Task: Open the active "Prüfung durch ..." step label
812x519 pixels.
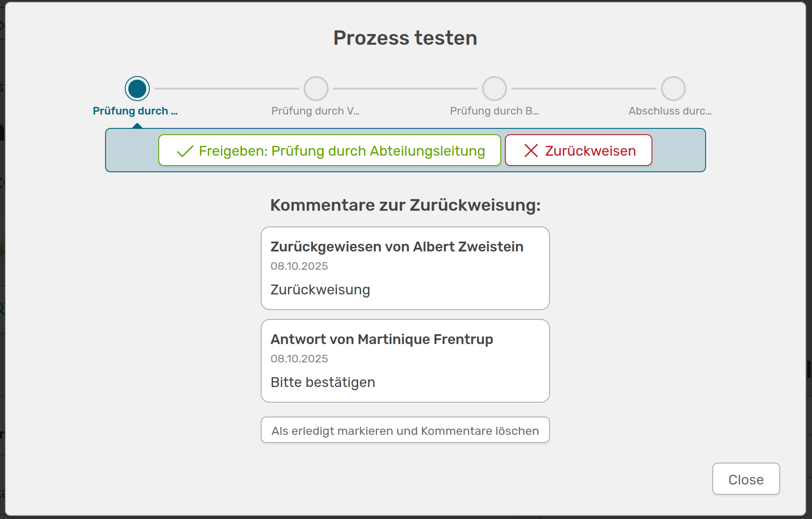Action: 135,111
